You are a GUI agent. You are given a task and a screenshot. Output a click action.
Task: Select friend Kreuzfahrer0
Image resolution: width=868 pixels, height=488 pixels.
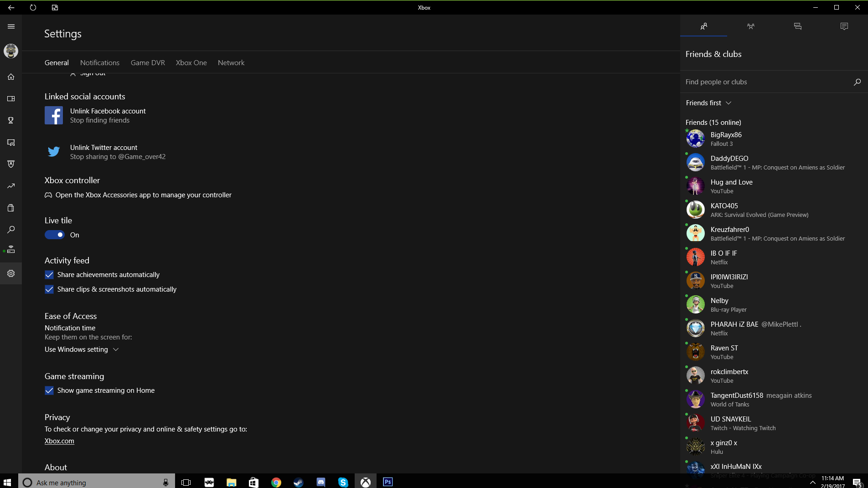(x=774, y=233)
